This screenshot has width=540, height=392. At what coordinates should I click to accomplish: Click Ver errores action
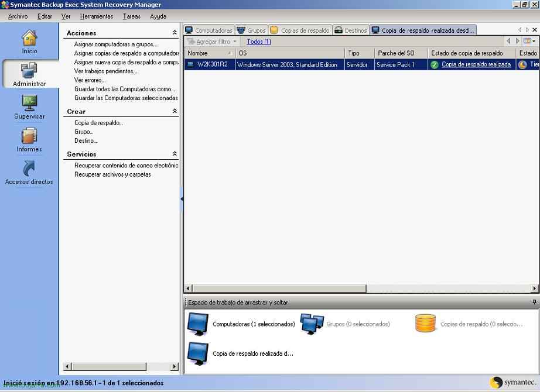click(90, 80)
